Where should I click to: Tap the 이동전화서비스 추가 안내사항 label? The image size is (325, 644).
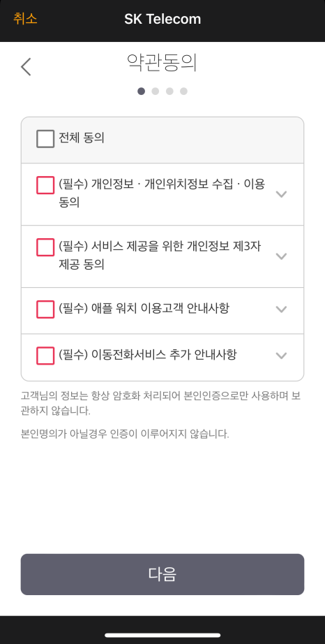pyautogui.click(x=148, y=356)
